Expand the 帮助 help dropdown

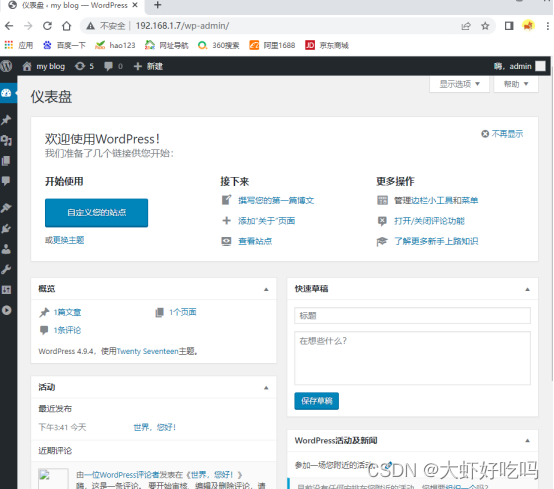pyautogui.click(x=516, y=84)
